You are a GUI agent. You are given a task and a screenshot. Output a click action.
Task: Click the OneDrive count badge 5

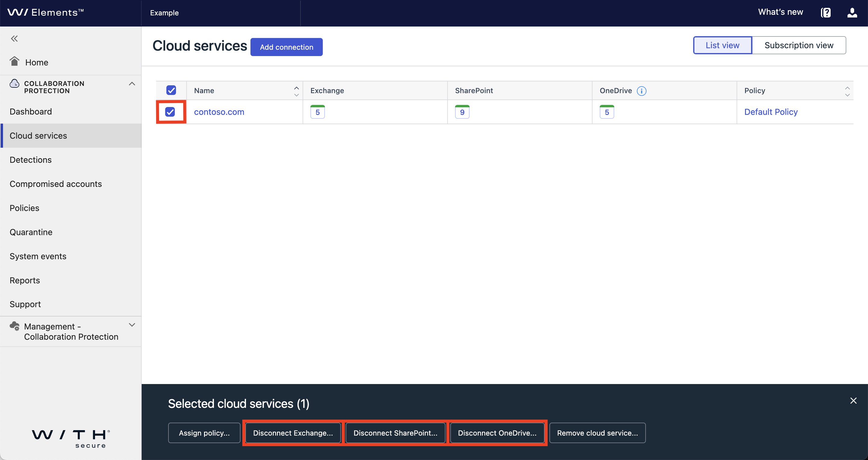607,112
